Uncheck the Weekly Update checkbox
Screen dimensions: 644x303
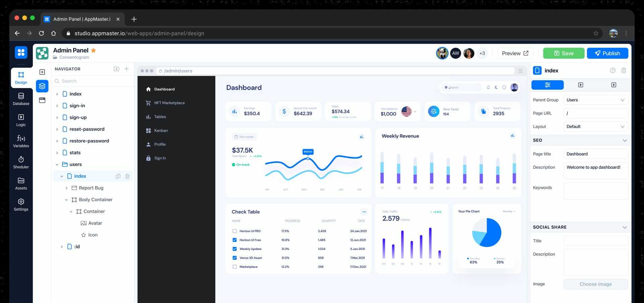(x=234, y=249)
